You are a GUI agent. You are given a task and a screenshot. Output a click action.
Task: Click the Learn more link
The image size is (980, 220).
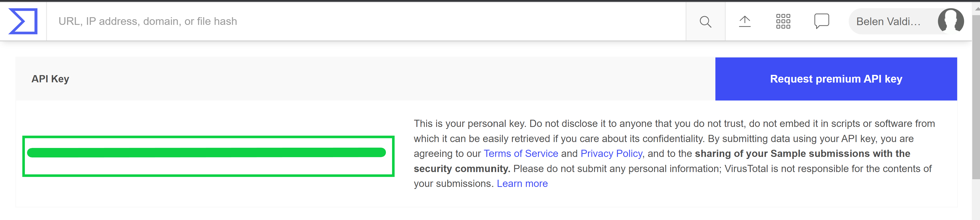click(x=522, y=183)
